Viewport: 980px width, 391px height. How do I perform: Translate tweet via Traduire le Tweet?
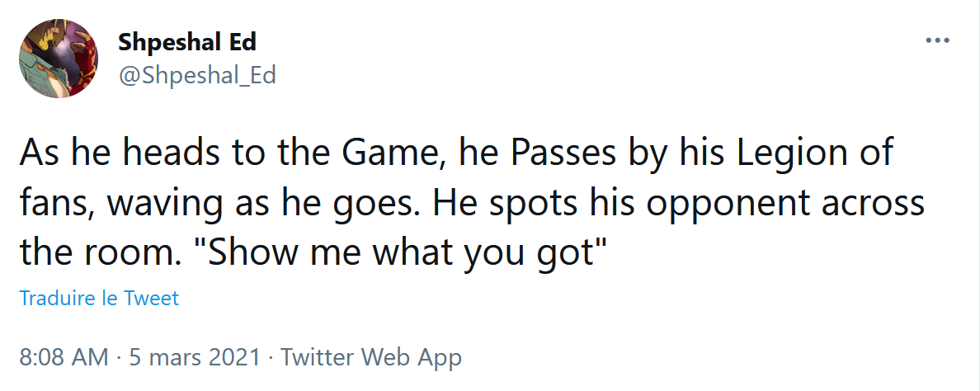[x=99, y=298]
